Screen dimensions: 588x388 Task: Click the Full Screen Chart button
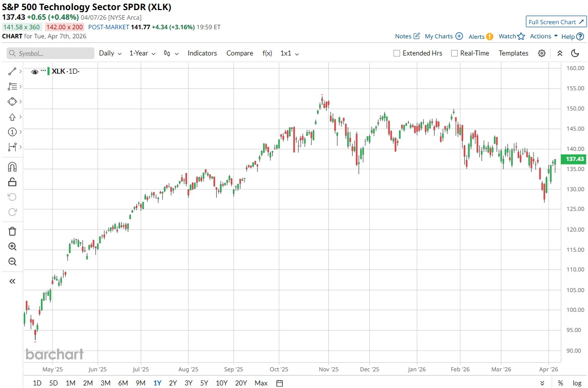[556, 22]
